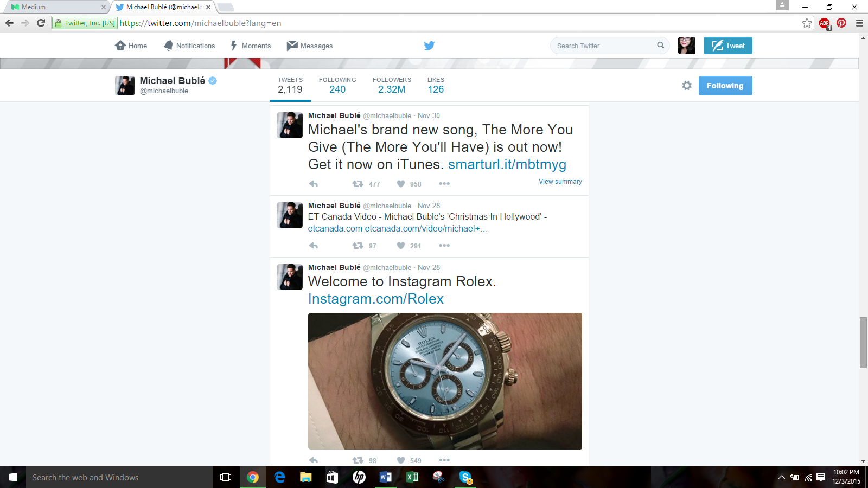Click the Search Twitter field
868x488 pixels.
tap(610, 46)
